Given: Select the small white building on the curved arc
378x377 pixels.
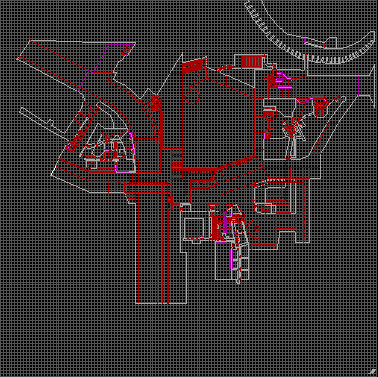Looking at the screenshot, I should tap(330, 43).
